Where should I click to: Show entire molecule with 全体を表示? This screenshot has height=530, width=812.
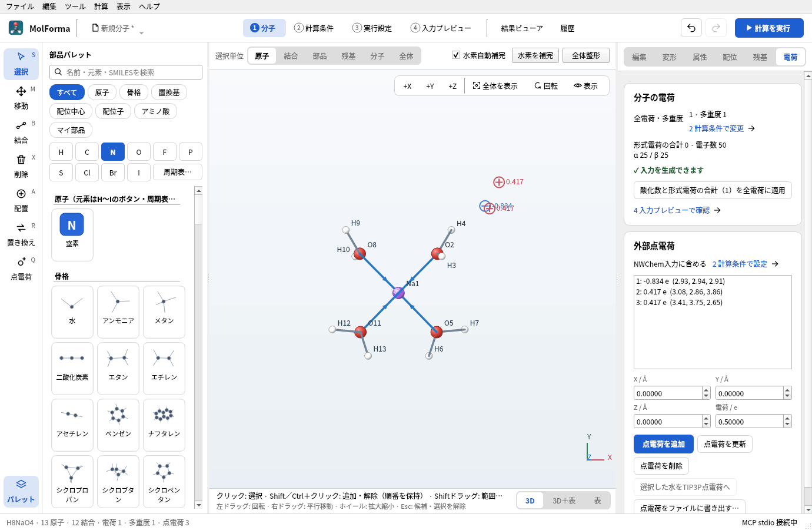tap(495, 86)
